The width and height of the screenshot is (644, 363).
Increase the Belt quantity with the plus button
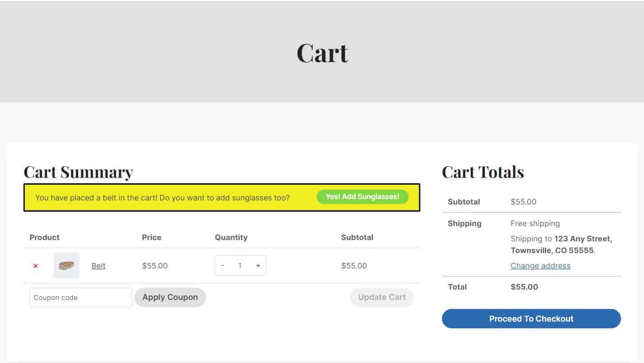(258, 265)
